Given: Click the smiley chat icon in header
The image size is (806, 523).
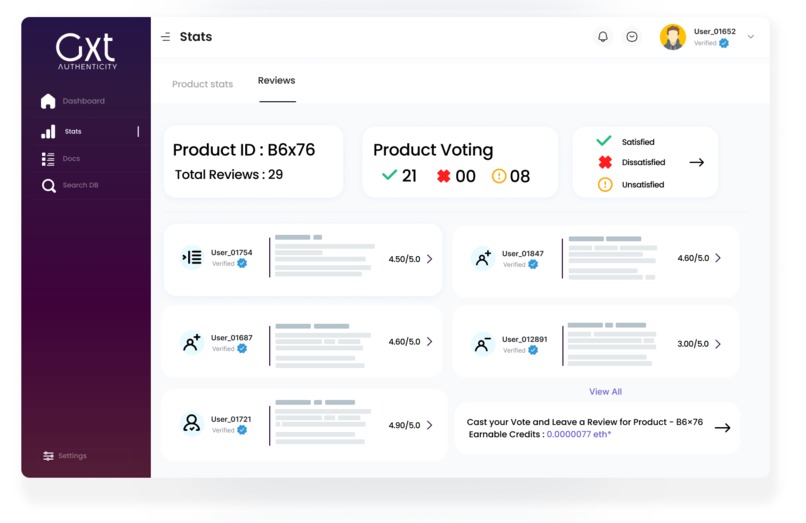Looking at the screenshot, I should (632, 37).
